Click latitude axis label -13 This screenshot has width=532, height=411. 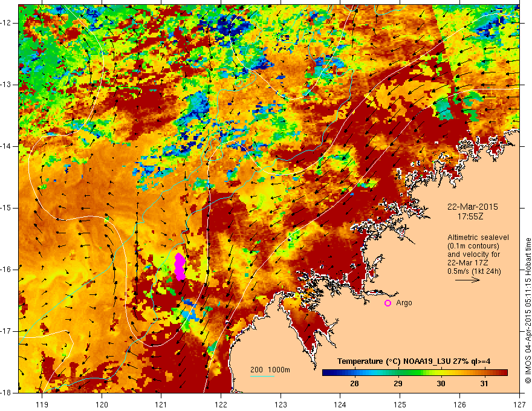click(6, 85)
